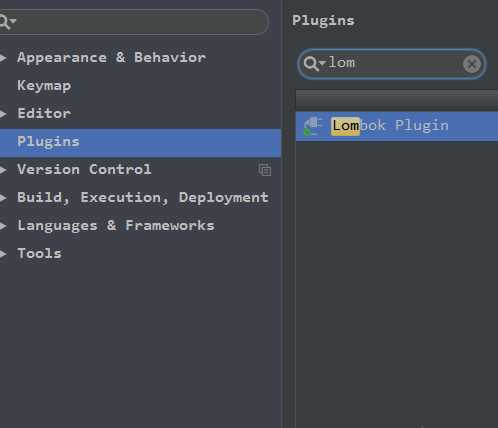
Task: Click the settings search magnifier icon
Action: pyautogui.click(x=7, y=22)
